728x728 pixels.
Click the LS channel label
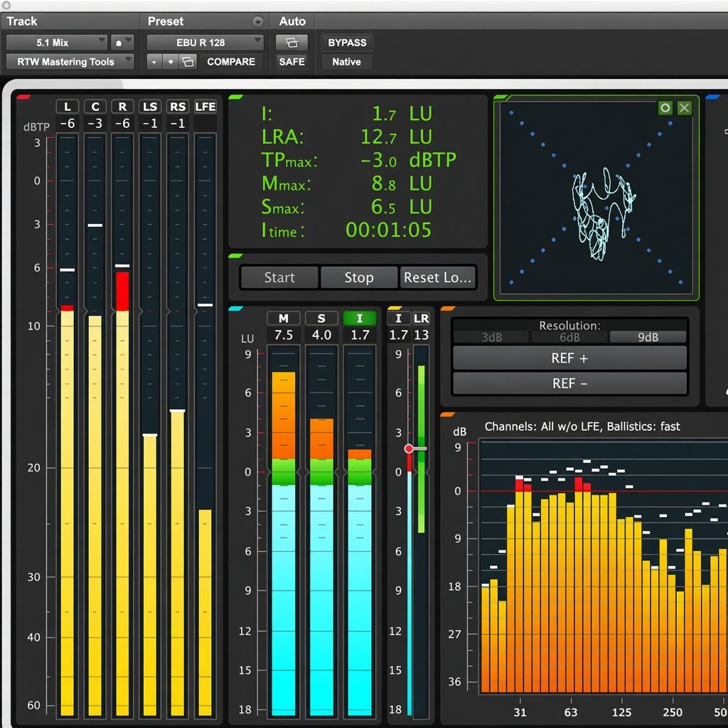click(150, 107)
